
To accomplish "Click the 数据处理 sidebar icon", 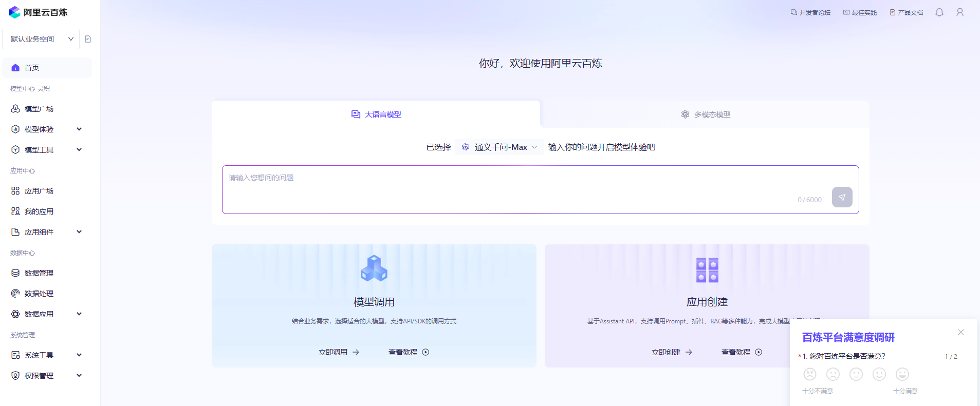I will click(15, 294).
